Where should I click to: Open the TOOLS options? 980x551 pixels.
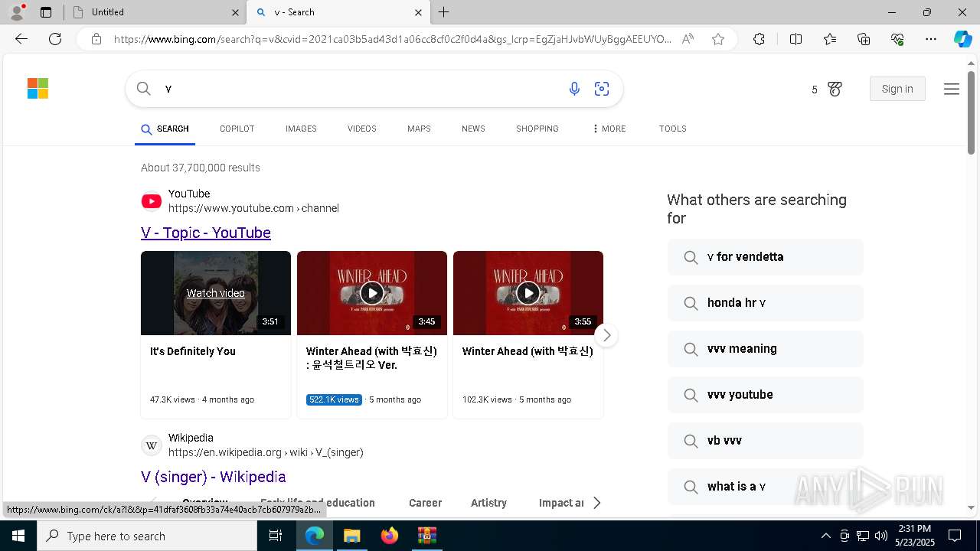673,129
